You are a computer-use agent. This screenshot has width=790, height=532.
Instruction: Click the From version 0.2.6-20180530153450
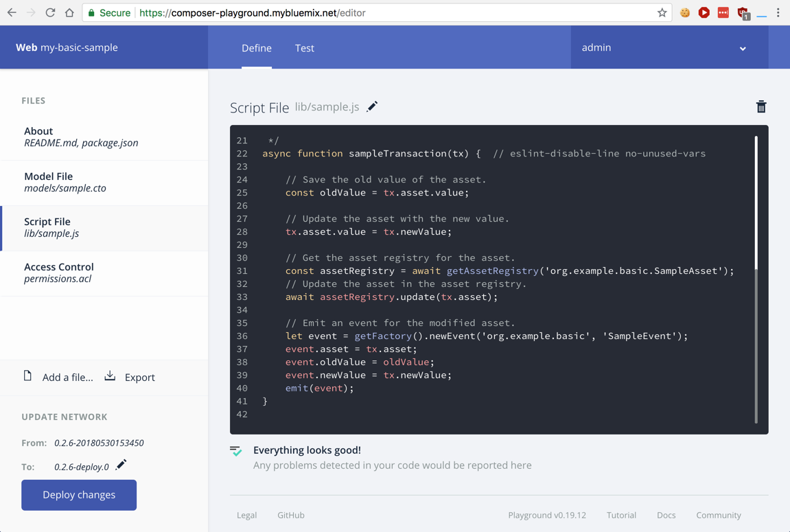(100, 443)
